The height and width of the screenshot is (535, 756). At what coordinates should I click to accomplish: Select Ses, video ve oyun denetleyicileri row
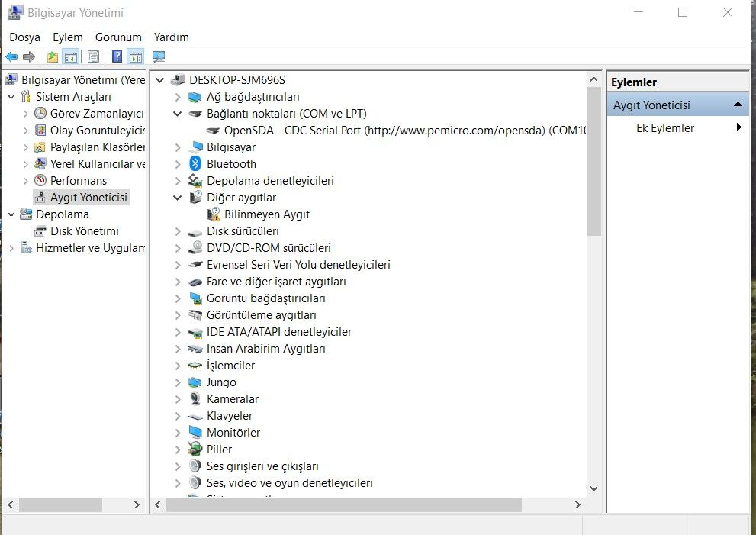tap(290, 483)
